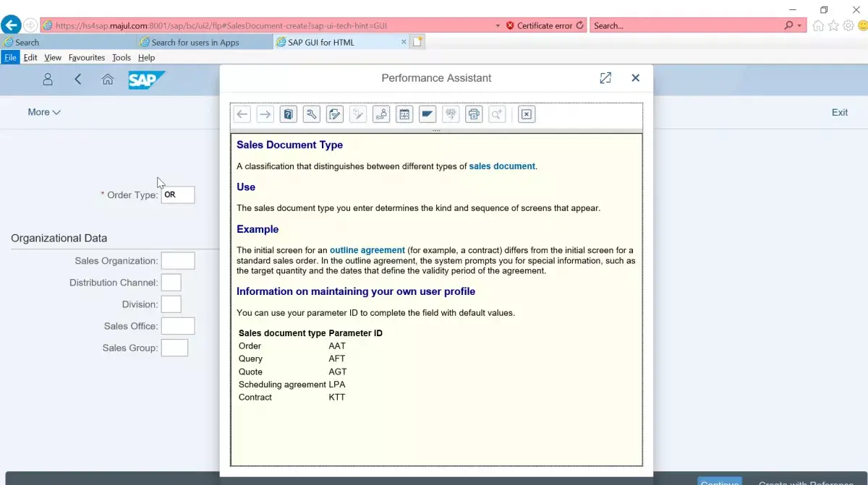The width and height of the screenshot is (868, 485).
Task: Click into the Distribution Channel field
Action: (171, 283)
